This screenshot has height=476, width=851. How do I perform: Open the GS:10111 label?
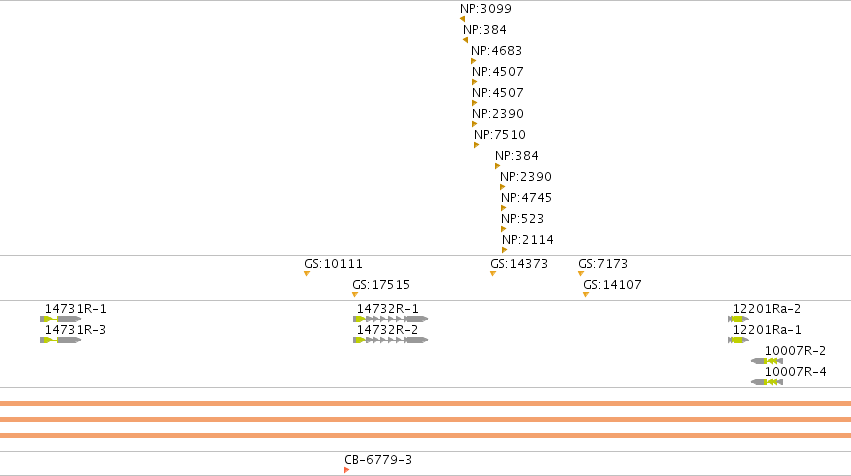[x=333, y=264]
